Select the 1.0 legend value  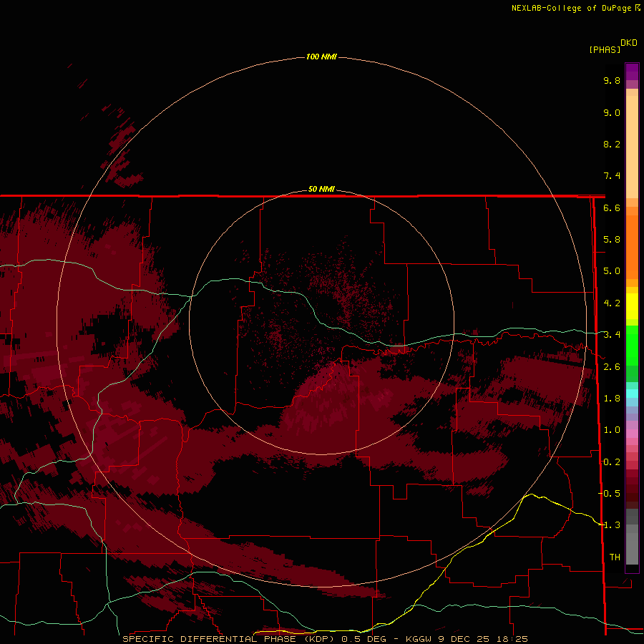click(x=612, y=430)
